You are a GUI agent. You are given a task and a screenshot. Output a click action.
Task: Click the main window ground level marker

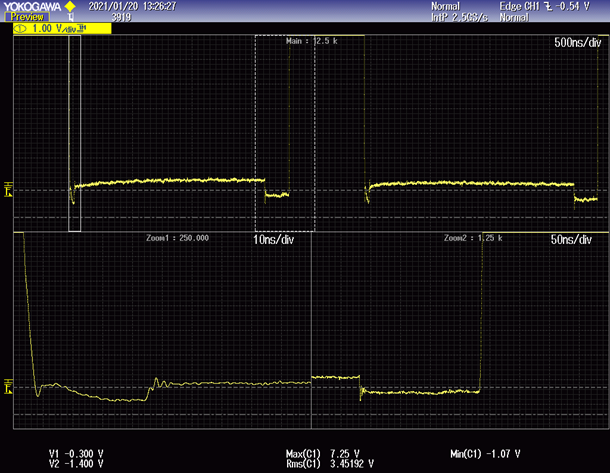click(x=8, y=189)
